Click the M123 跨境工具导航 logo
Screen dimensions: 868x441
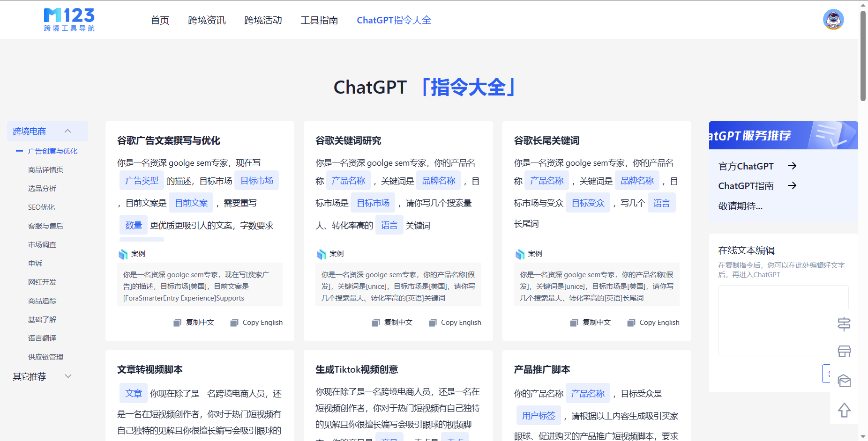coord(69,20)
